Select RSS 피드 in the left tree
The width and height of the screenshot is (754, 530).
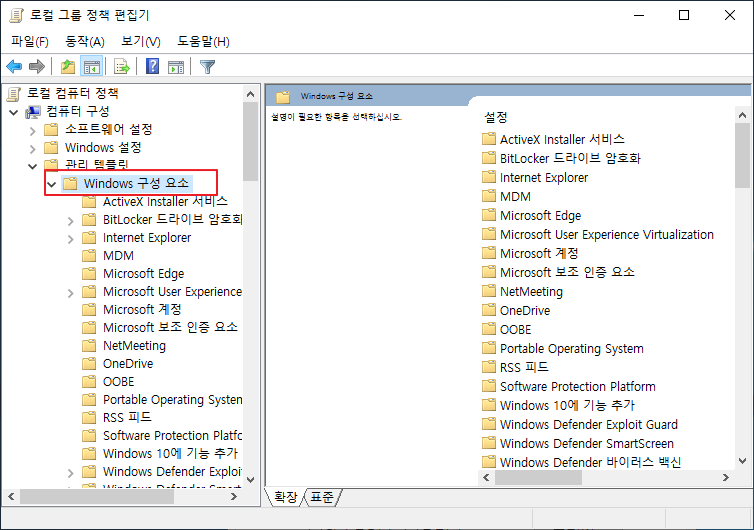(x=127, y=417)
